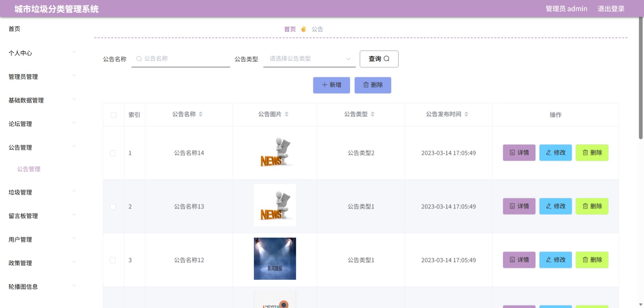Open 详情 for 公告名称12

pos(519,260)
